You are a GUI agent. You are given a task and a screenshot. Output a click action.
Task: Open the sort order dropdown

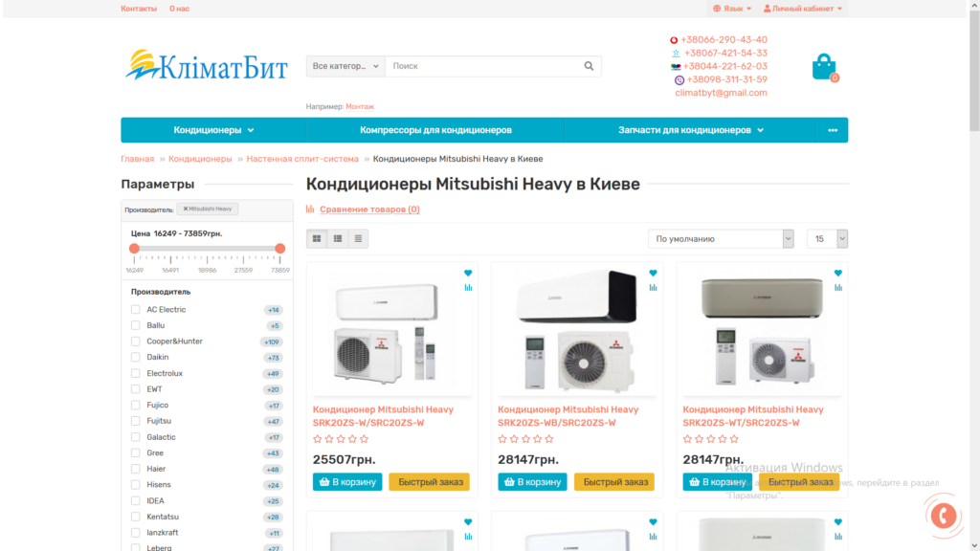[x=721, y=238]
